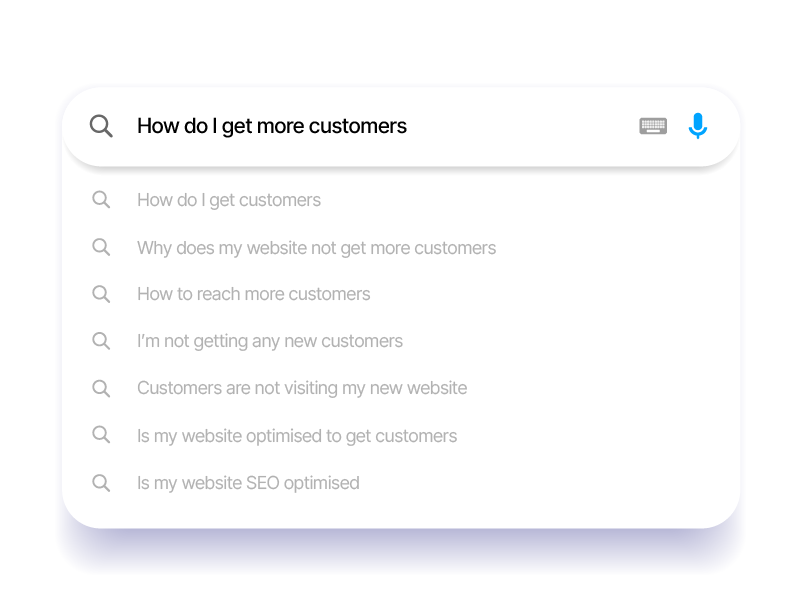Click the search magnifier icon in the search bar
This screenshot has height=600, width=800.
point(101,126)
